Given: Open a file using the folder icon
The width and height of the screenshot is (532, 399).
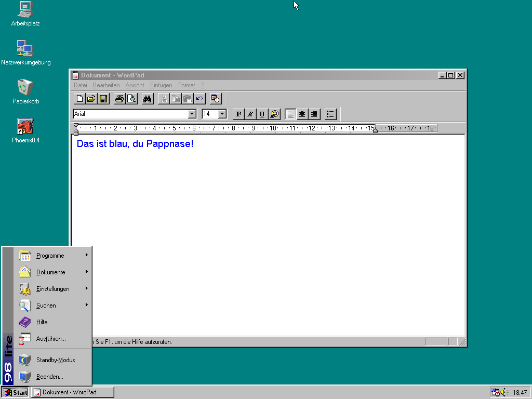Looking at the screenshot, I should tap(91, 99).
